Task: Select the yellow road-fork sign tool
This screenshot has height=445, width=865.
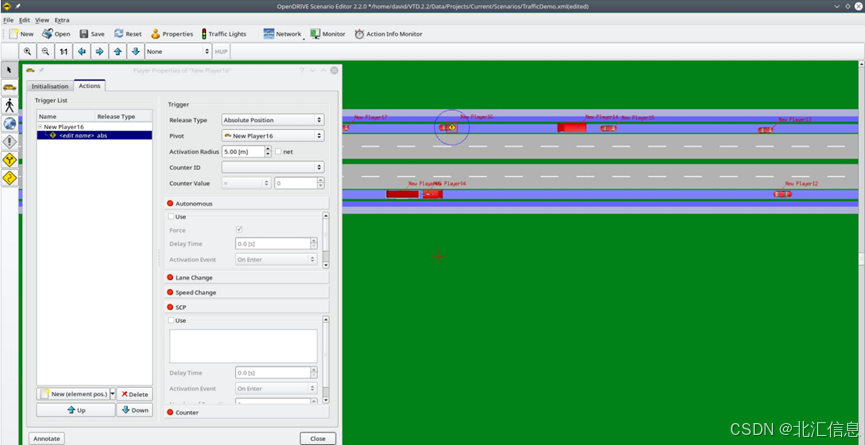Action: [x=9, y=160]
